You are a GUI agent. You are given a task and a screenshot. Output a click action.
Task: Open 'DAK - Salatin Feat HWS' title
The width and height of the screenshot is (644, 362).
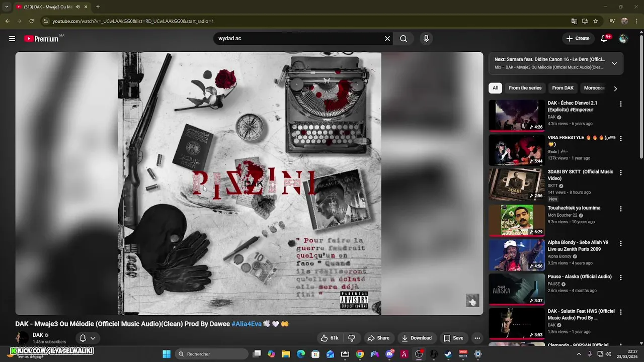pos(581,314)
